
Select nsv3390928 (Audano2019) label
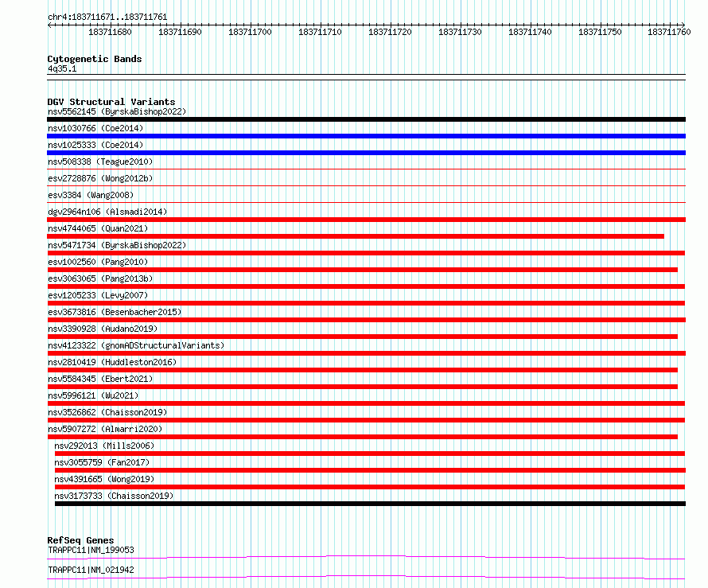click(103, 329)
